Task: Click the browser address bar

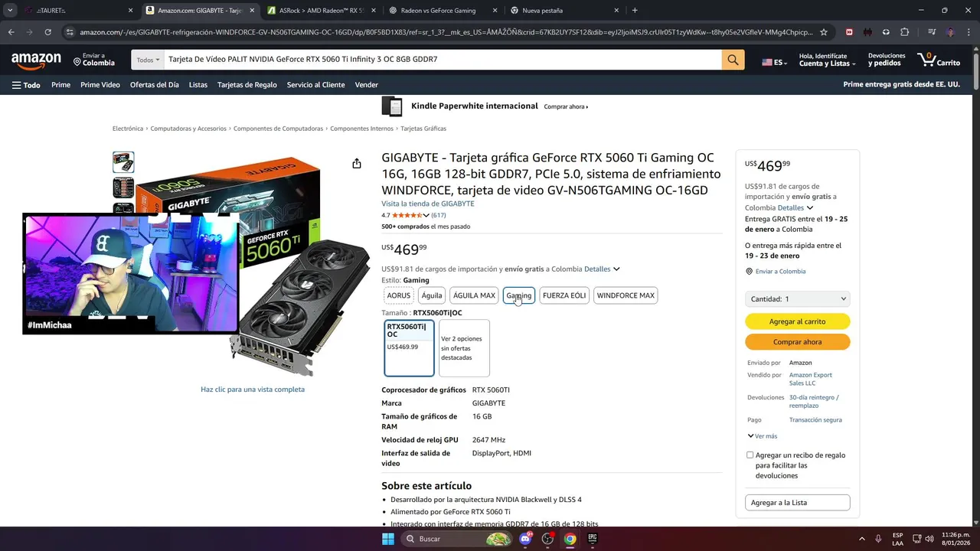Action: pos(446,32)
